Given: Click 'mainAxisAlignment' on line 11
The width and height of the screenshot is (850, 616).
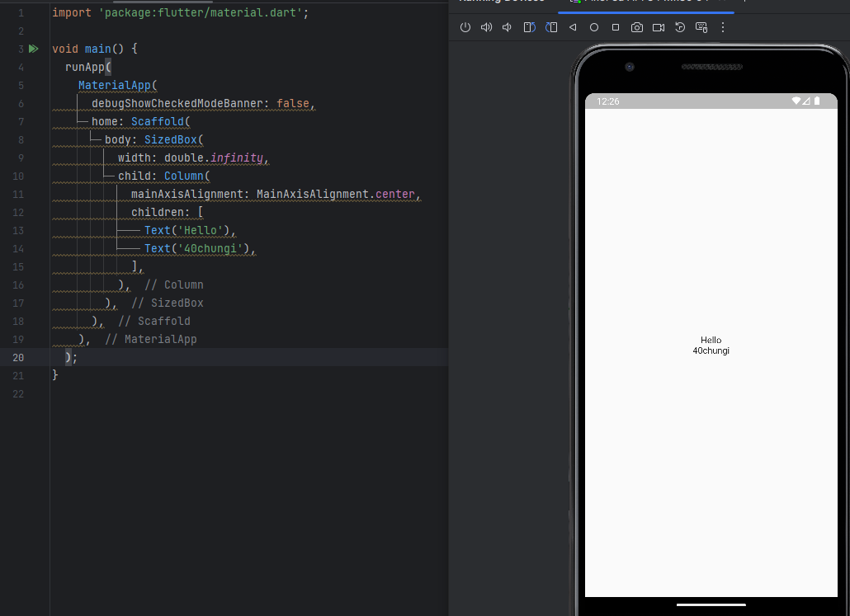Looking at the screenshot, I should [x=187, y=194].
